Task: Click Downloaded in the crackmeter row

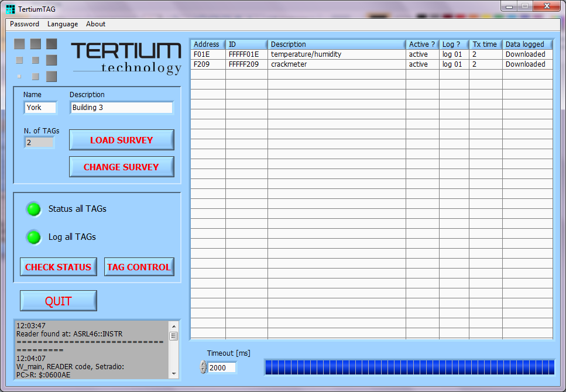Action: [x=527, y=64]
